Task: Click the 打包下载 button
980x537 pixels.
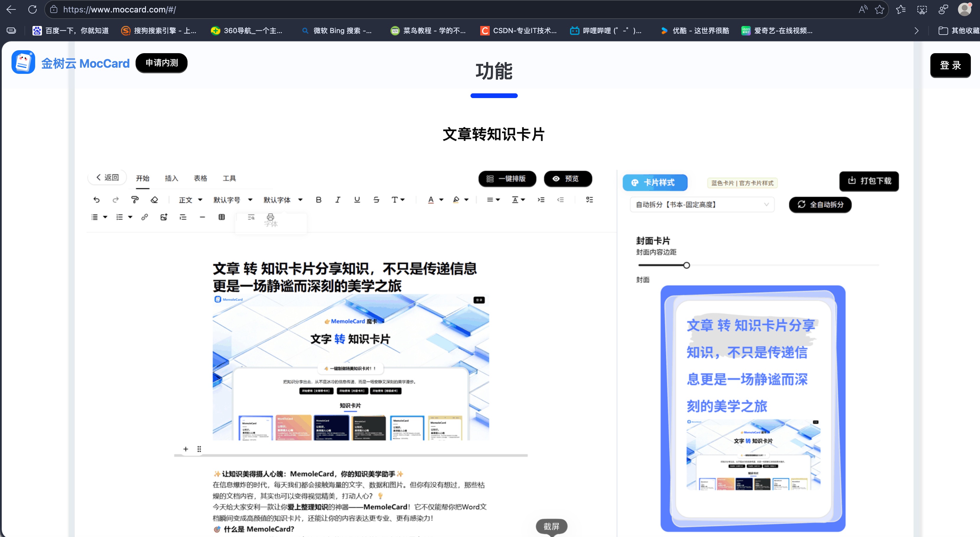Action: (869, 181)
